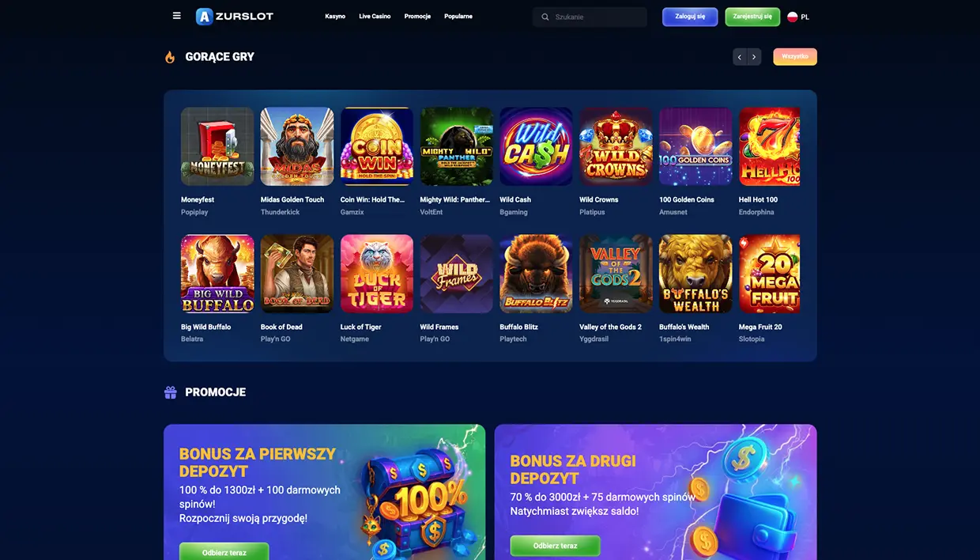Open the Valley of the Gods 2 game
Screen dimensions: 980x560
pos(616,274)
